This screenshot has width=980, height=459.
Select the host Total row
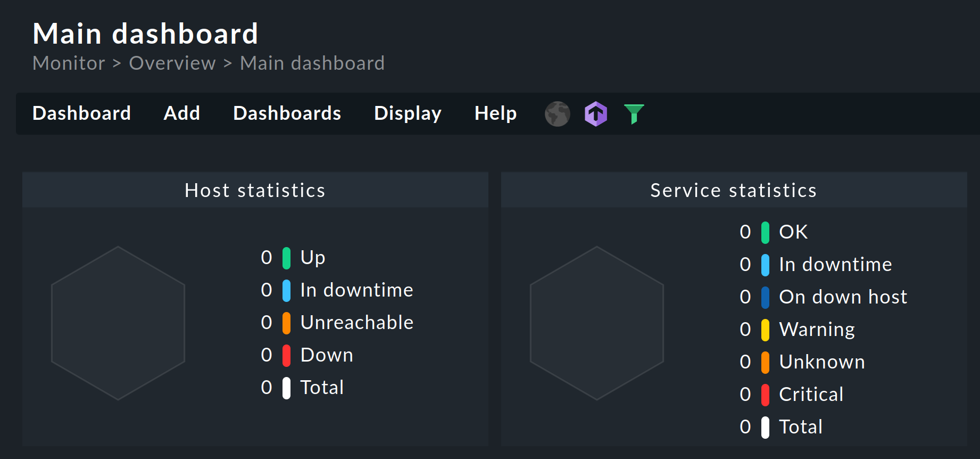[x=302, y=388]
